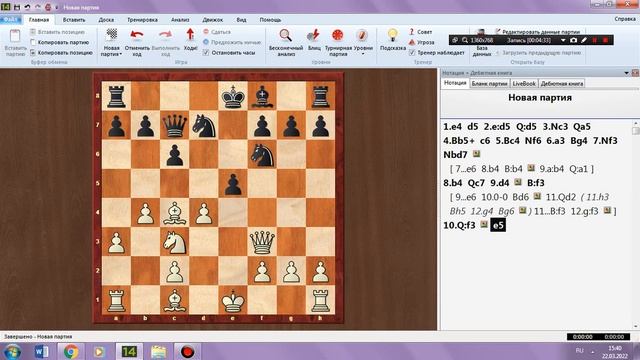
Task: Open the Справка help link
Action: [x=624, y=19]
